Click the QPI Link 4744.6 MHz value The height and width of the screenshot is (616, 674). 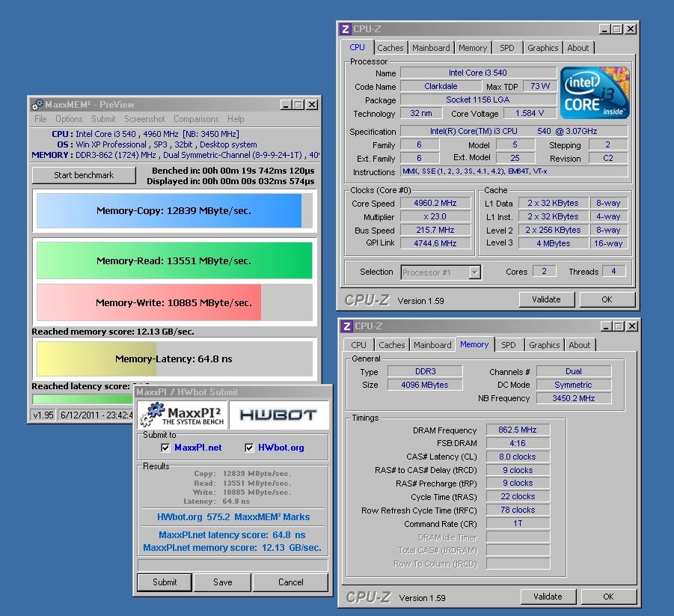click(x=435, y=243)
